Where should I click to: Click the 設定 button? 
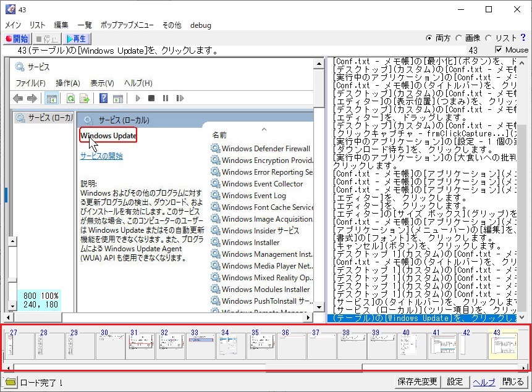click(x=455, y=382)
